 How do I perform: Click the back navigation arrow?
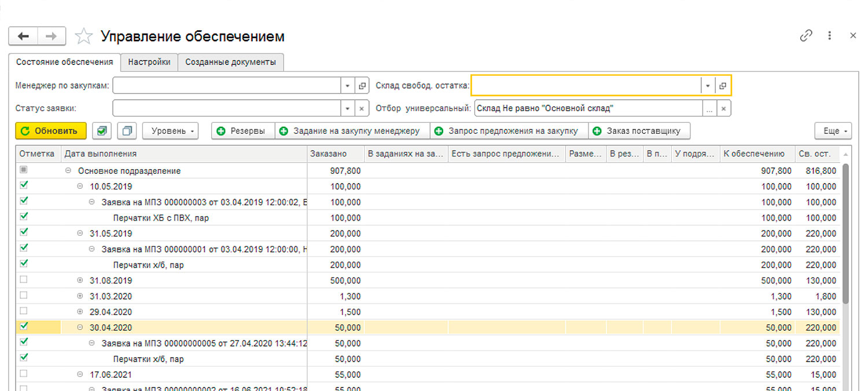23,36
